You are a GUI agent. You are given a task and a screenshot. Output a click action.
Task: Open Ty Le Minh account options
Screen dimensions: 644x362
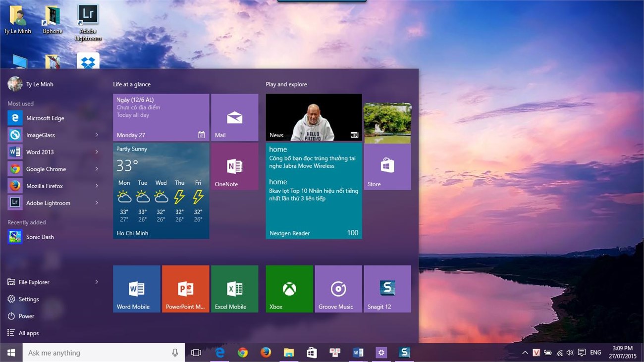pos(30,84)
